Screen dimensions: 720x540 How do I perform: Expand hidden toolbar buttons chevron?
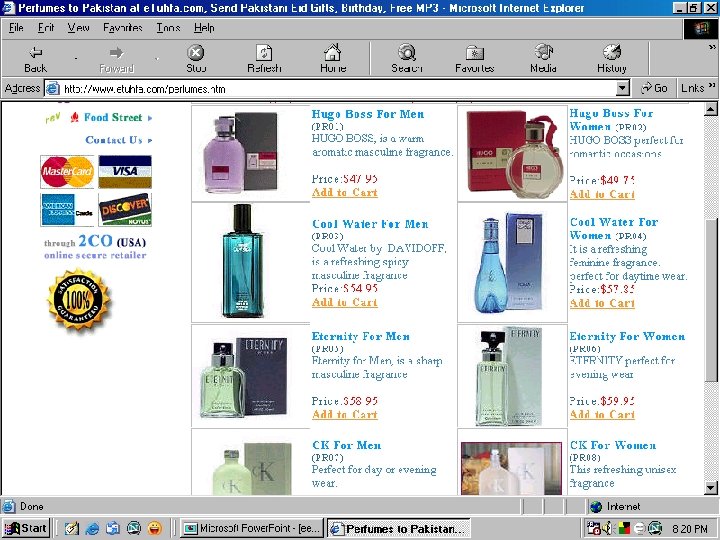point(712,47)
